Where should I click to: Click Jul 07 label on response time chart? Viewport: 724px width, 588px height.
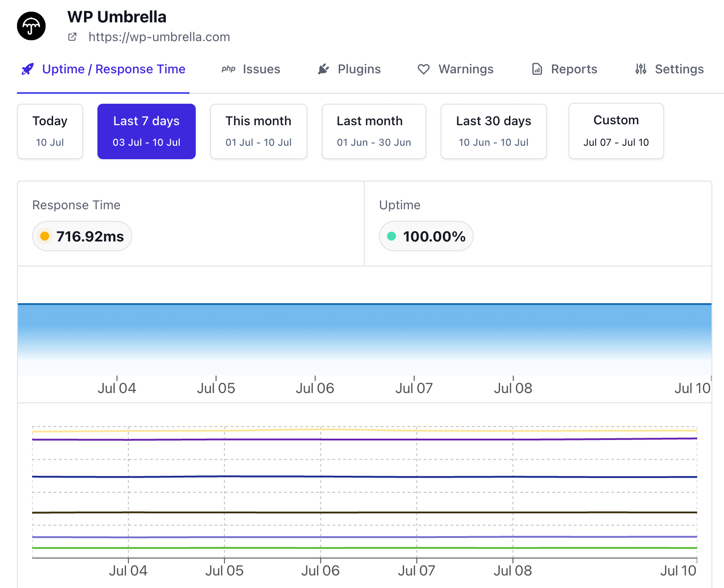(x=417, y=571)
